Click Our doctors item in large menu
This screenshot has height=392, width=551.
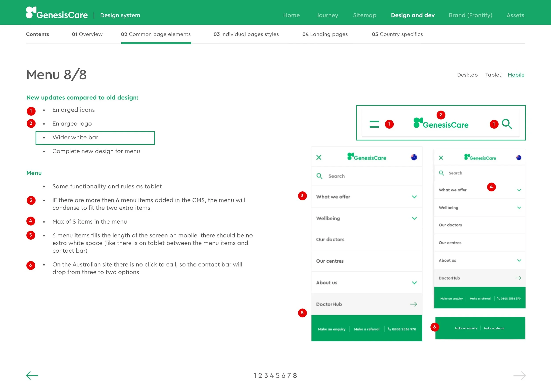pyautogui.click(x=367, y=239)
